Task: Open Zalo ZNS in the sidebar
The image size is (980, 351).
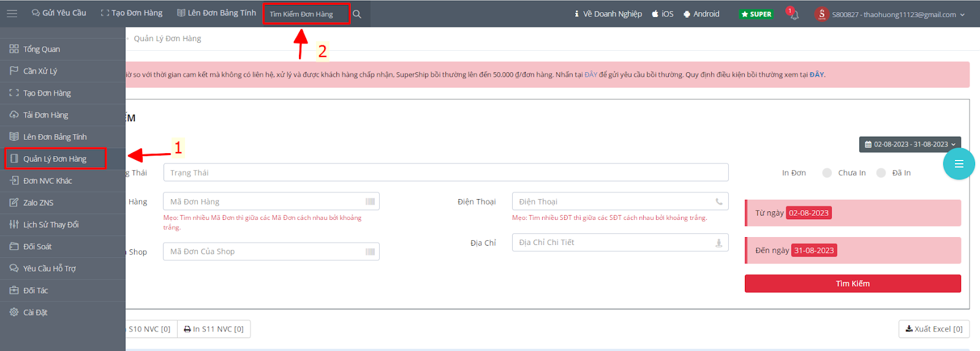Action: pos(62,203)
